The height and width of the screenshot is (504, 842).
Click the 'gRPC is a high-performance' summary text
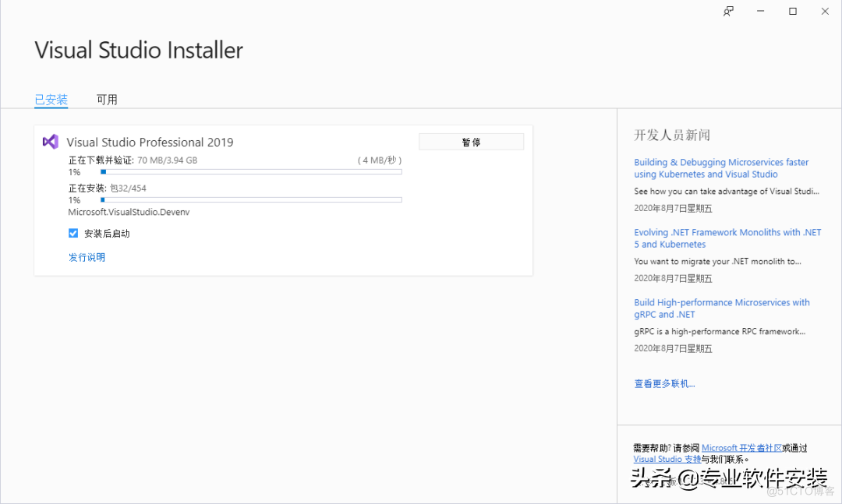(x=720, y=332)
